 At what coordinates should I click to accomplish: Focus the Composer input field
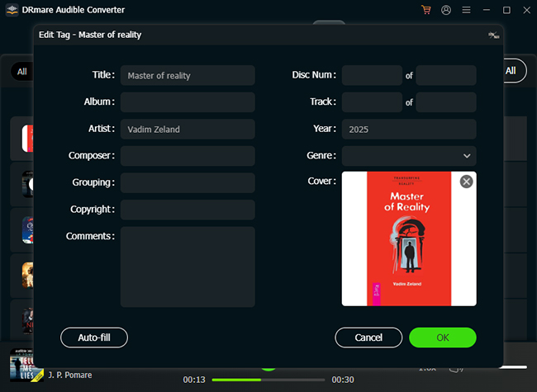tap(188, 156)
